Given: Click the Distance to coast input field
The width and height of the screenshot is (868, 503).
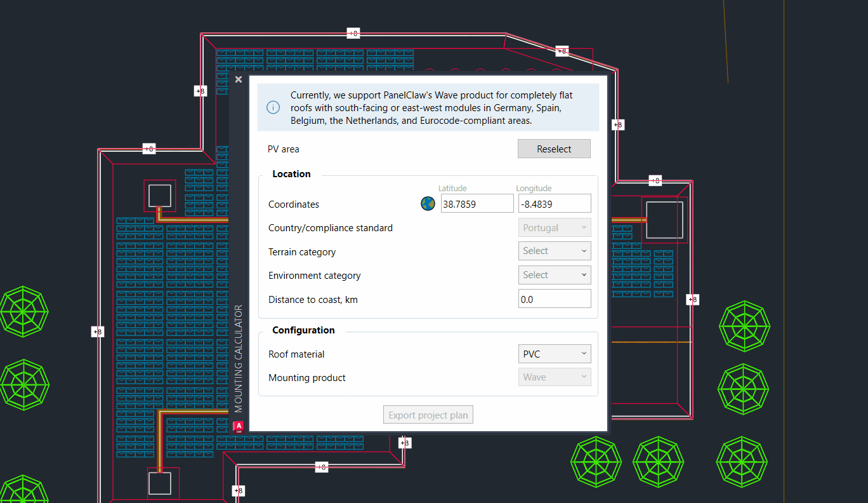Looking at the screenshot, I should 555,298.
